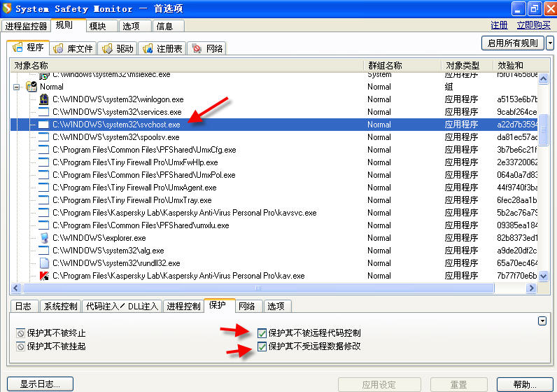Select the 注册表 rules tab
Viewport: 557px width, 392px height.
pos(162,48)
